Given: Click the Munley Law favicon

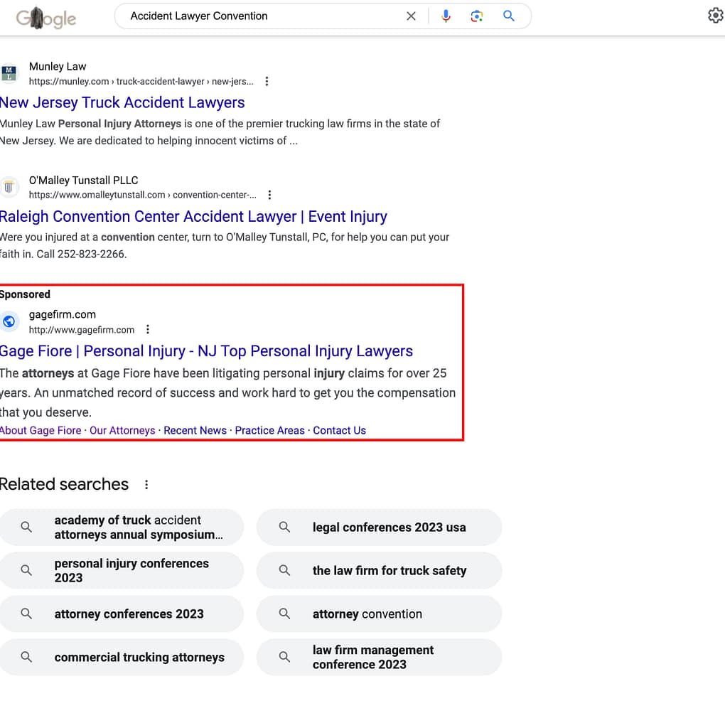Looking at the screenshot, I should point(9,73).
